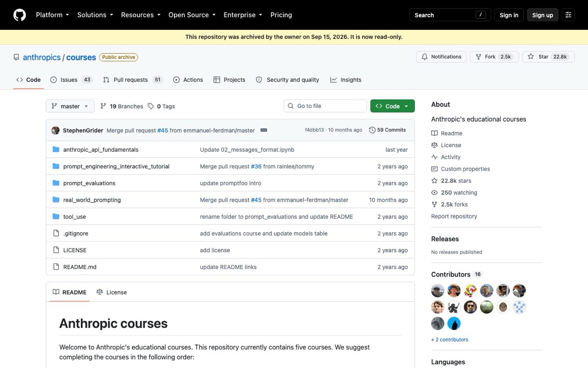Screen dimensions: 588x368
Task: Open the last contributor avatar with blue background
Action: point(454,323)
